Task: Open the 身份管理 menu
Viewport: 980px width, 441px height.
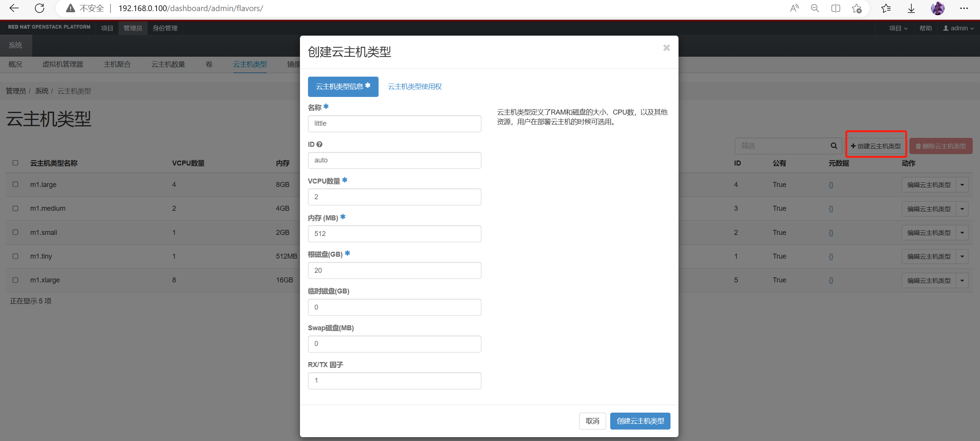Action: coord(165,28)
